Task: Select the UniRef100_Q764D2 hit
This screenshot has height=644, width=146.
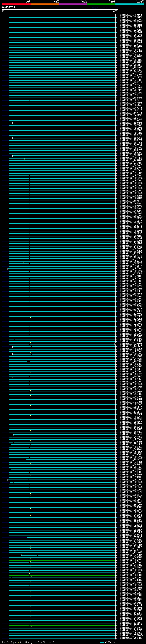Action: click(131, 163)
